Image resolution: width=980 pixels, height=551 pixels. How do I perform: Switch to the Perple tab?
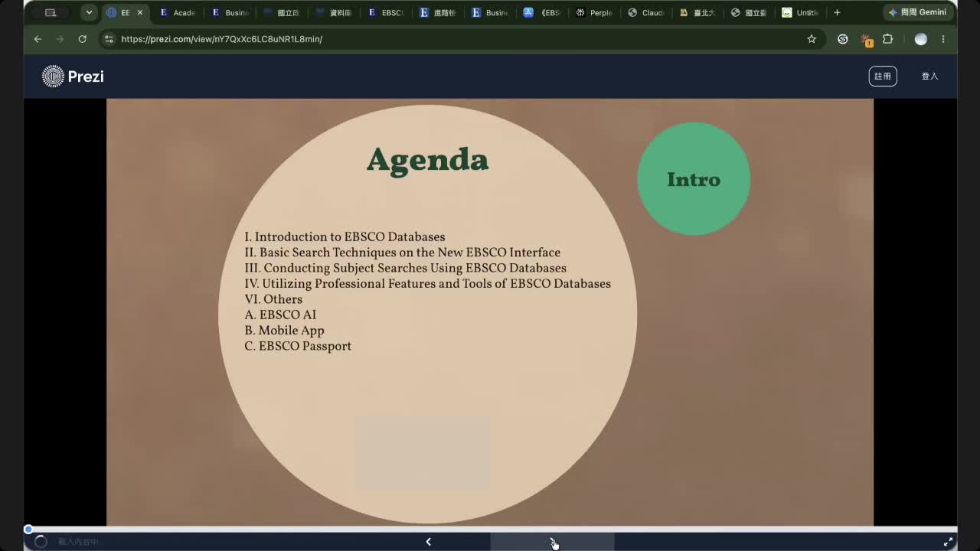pyautogui.click(x=593, y=12)
